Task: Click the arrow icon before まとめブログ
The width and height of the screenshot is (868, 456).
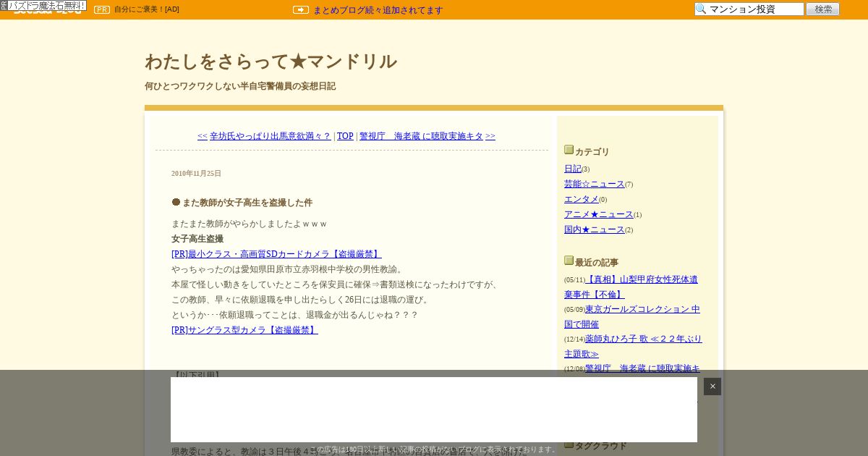Action: (x=301, y=10)
